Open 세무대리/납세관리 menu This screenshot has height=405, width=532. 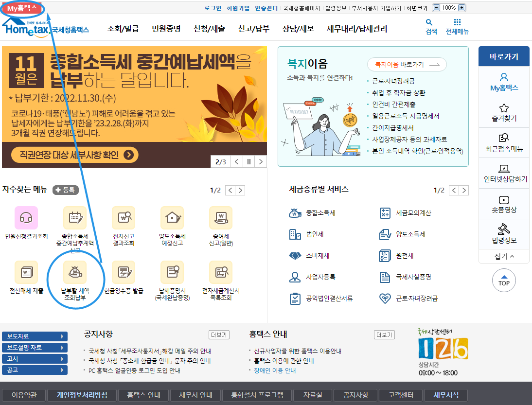[x=357, y=29]
